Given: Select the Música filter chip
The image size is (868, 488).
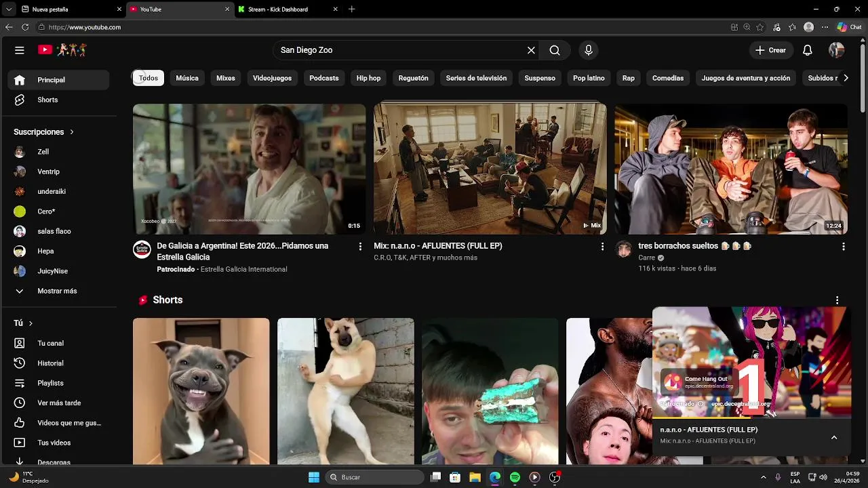Looking at the screenshot, I should (x=187, y=78).
